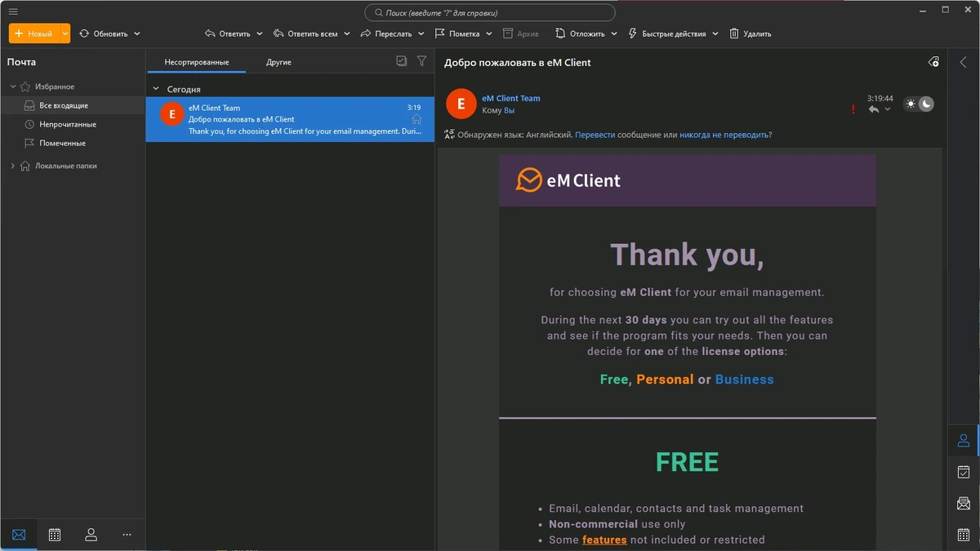Click никогда не переводить link

724,135
